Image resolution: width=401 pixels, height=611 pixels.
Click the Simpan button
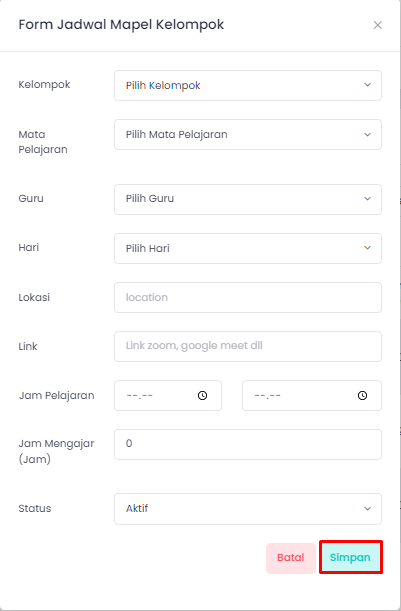click(x=350, y=558)
